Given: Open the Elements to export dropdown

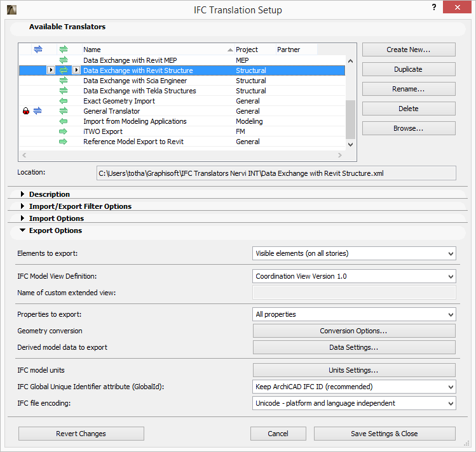Looking at the screenshot, I should point(354,253).
